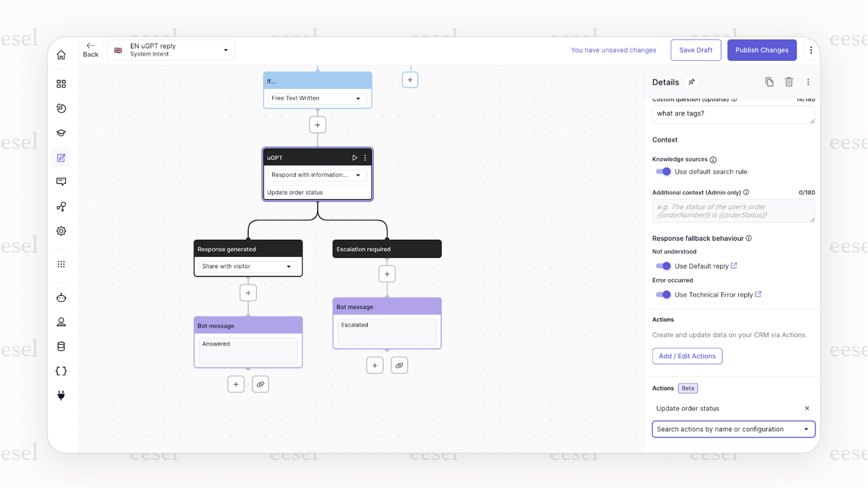
Task: Pin the Details panel
Action: 692,82
